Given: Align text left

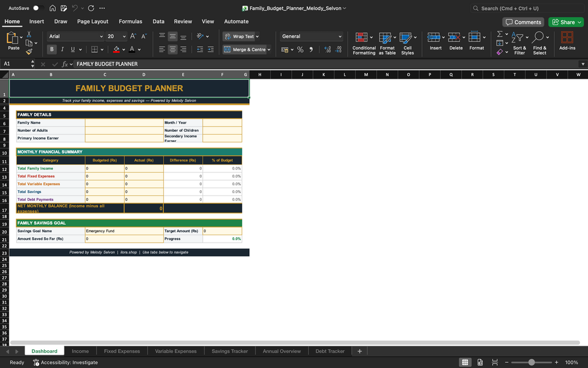Looking at the screenshot, I should (162, 49).
